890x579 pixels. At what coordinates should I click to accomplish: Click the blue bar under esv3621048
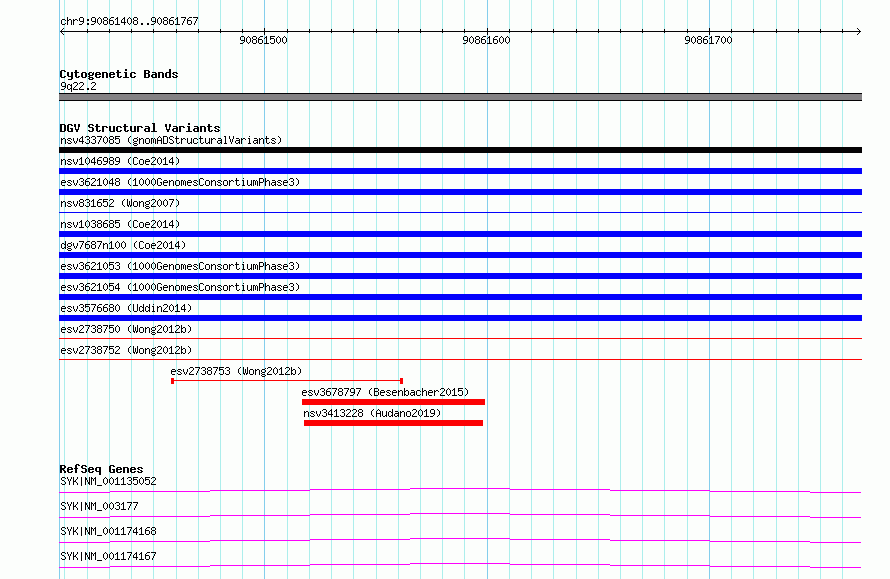[x=460, y=192]
